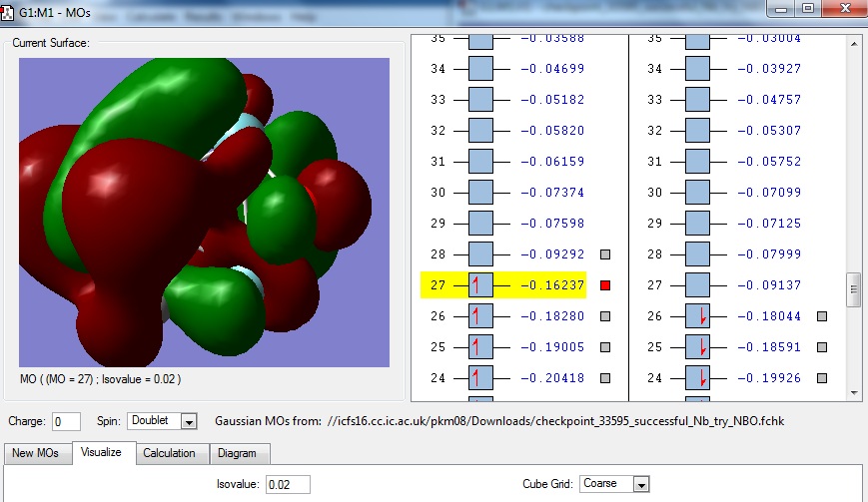Toggle surface marker for alpha MO 28

click(605, 254)
